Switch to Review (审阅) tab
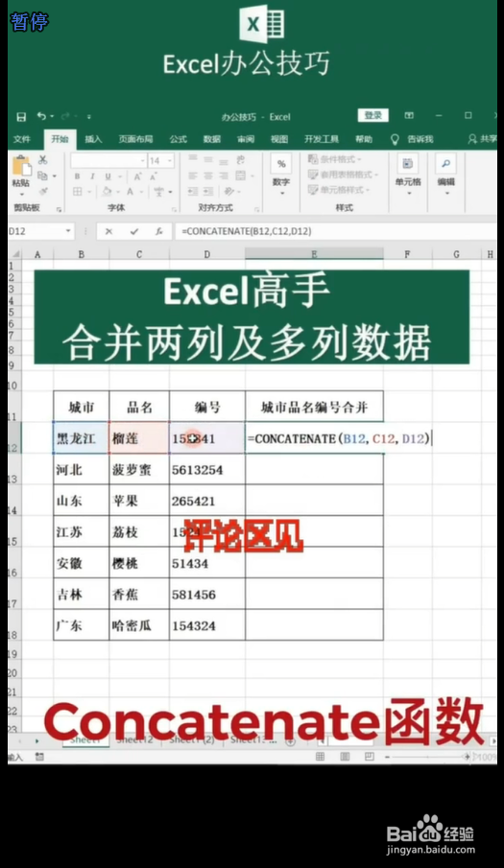This screenshot has height=868, width=504. pyautogui.click(x=246, y=139)
